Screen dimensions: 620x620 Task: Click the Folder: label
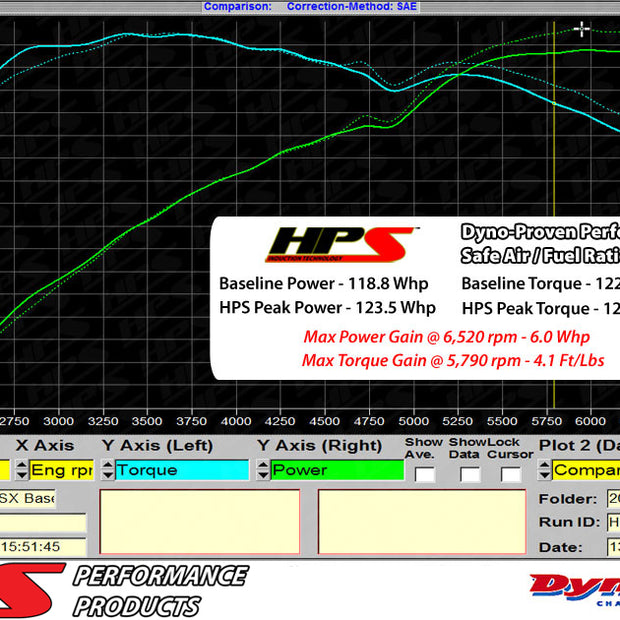(568, 499)
